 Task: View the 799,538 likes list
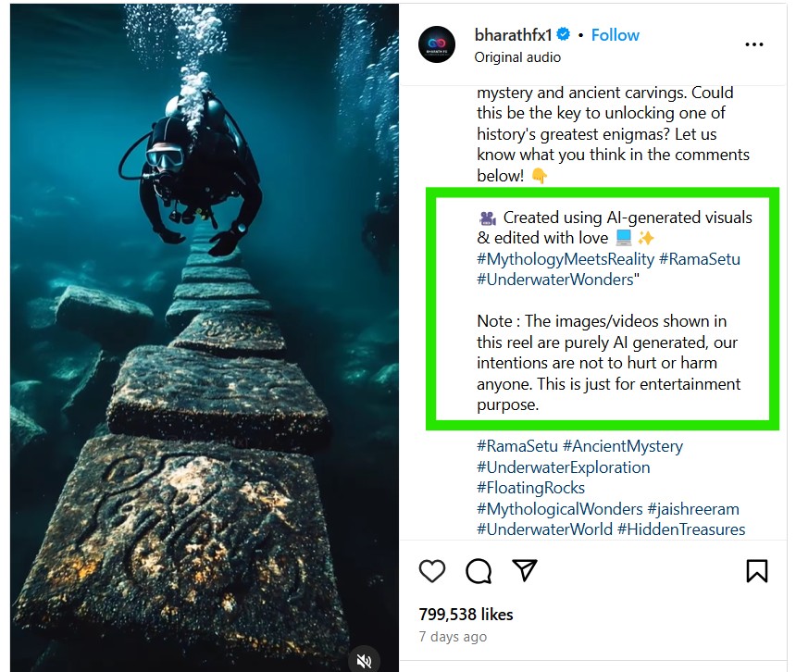(x=466, y=615)
